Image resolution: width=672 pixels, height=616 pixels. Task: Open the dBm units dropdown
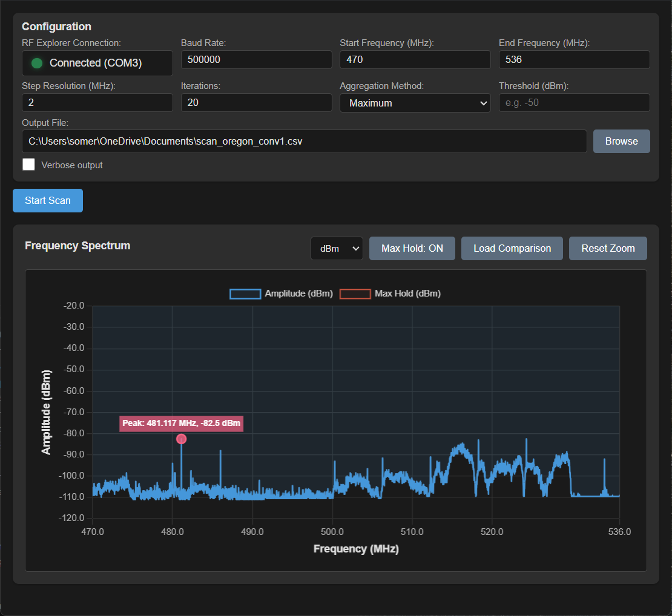pyautogui.click(x=336, y=248)
